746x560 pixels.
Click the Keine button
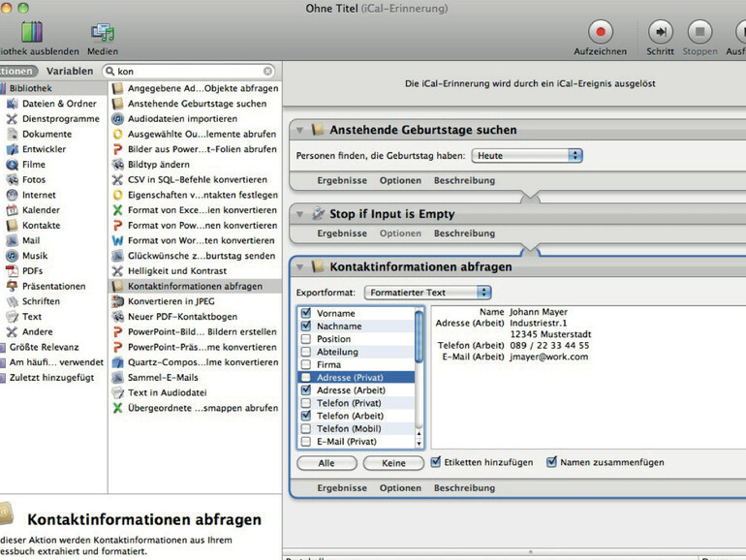point(393,464)
